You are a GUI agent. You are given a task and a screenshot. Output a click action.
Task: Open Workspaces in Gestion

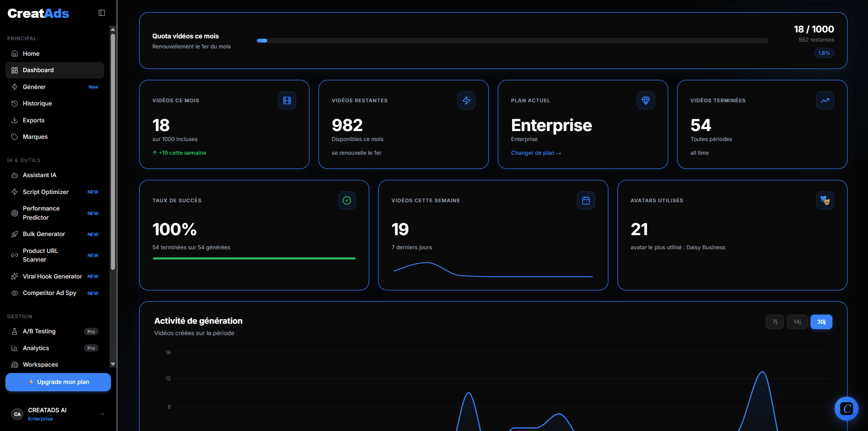point(55,365)
